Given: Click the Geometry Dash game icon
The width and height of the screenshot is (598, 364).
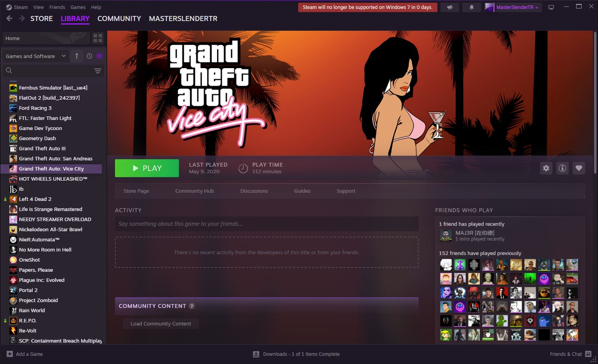Looking at the screenshot, I should pos(13,138).
